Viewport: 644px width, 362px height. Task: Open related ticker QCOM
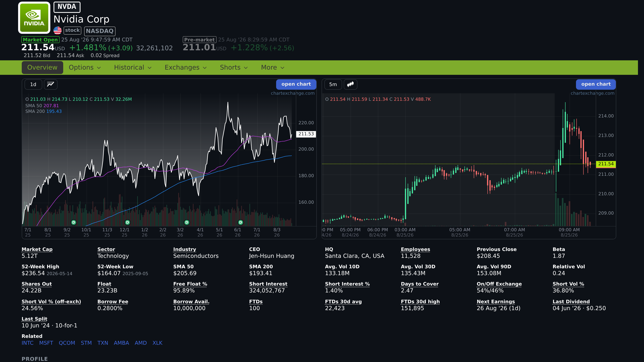click(x=67, y=343)
